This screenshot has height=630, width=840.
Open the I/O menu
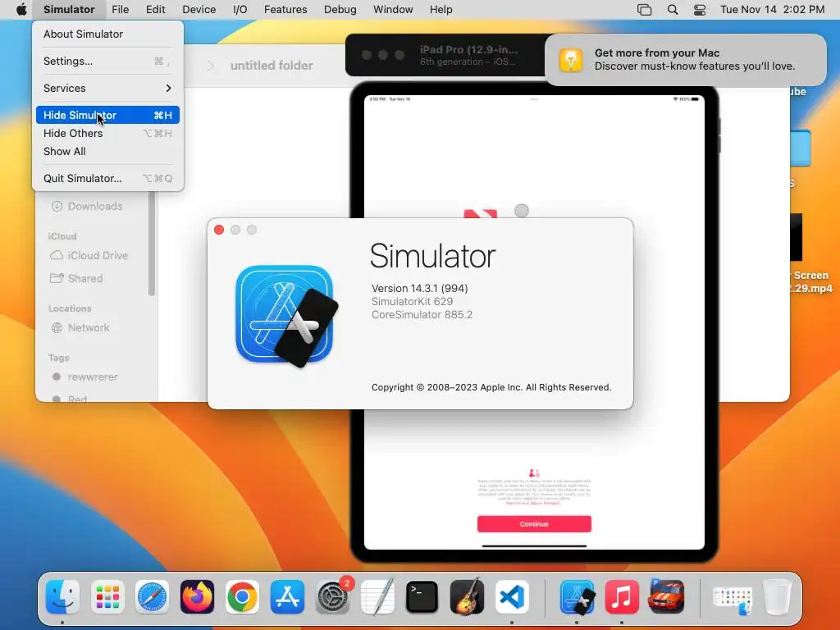click(240, 9)
